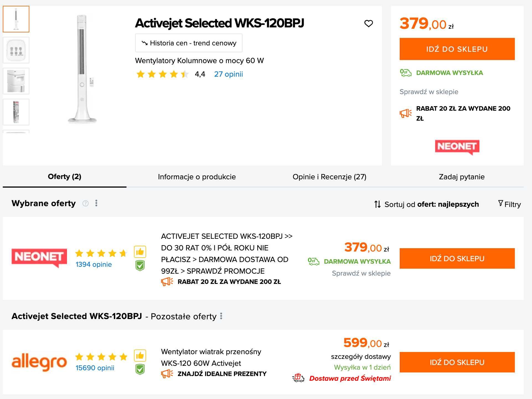Screen dimensions: 532x399
Task: Open three-dot menu beside Pozostałe oferty
Action: (x=221, y=316)
